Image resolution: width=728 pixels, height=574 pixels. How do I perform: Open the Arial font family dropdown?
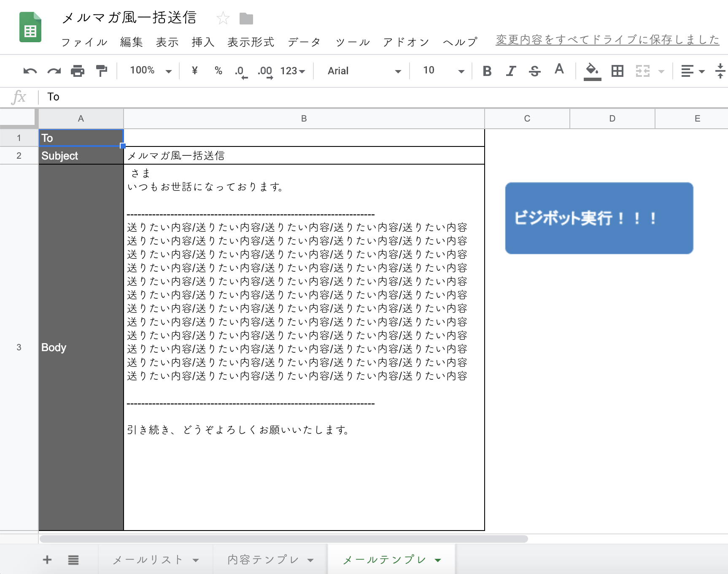[x=364, y=71]
